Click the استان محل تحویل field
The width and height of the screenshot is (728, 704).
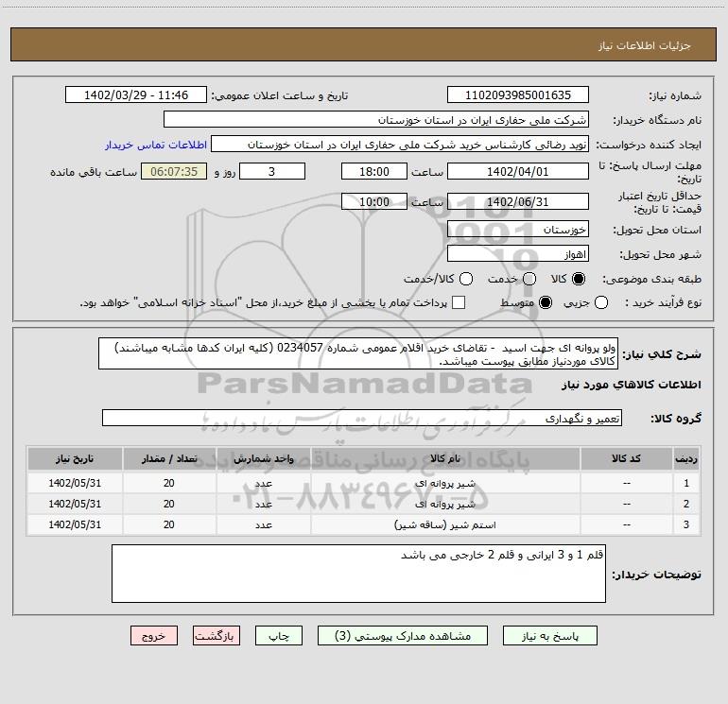click(517, 230)
